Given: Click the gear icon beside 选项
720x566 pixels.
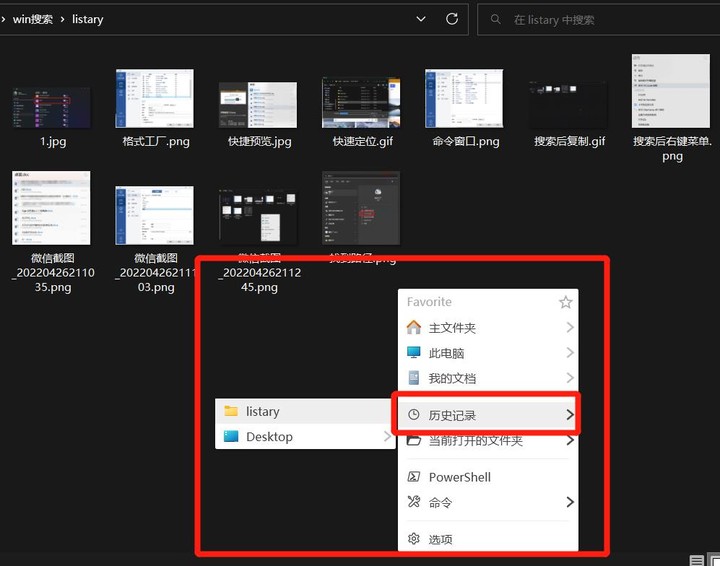Looking at the screenshot, I should click(x=414, y=539).
